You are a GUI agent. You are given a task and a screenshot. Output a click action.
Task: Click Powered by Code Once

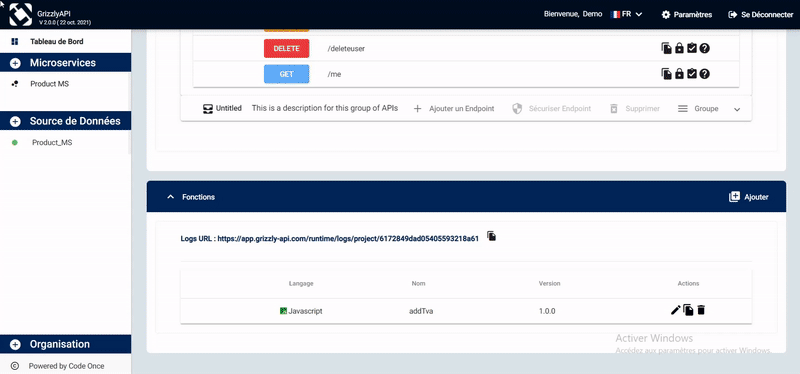66,366
